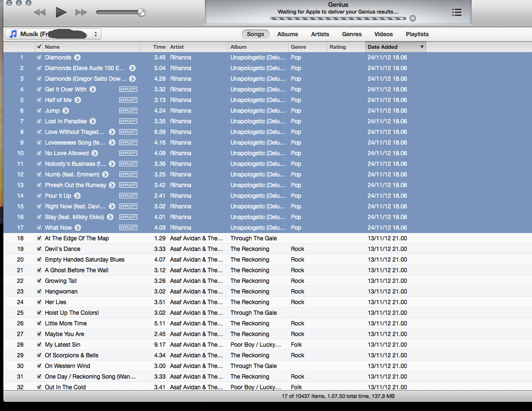Screen dimensions: 532x411
Task: Open arrow menu for Jump
Action: pyautogui.click(x=66, y=111)
